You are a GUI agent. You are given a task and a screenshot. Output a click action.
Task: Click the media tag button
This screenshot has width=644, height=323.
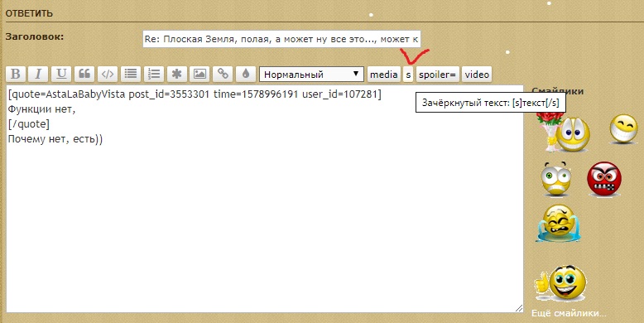tap(383, 75)
